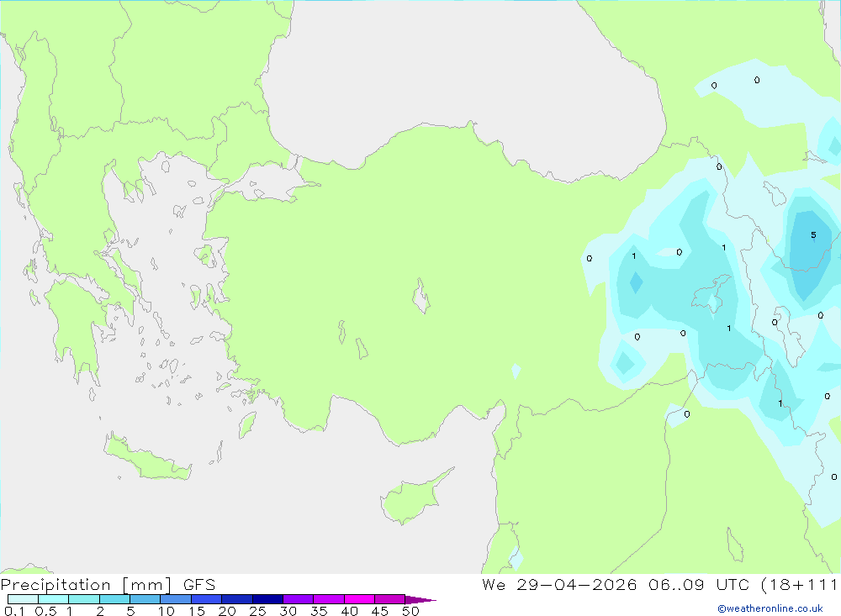
Task: Click the 40–45 mm magenta legend swatch
Action: point(359,599)
